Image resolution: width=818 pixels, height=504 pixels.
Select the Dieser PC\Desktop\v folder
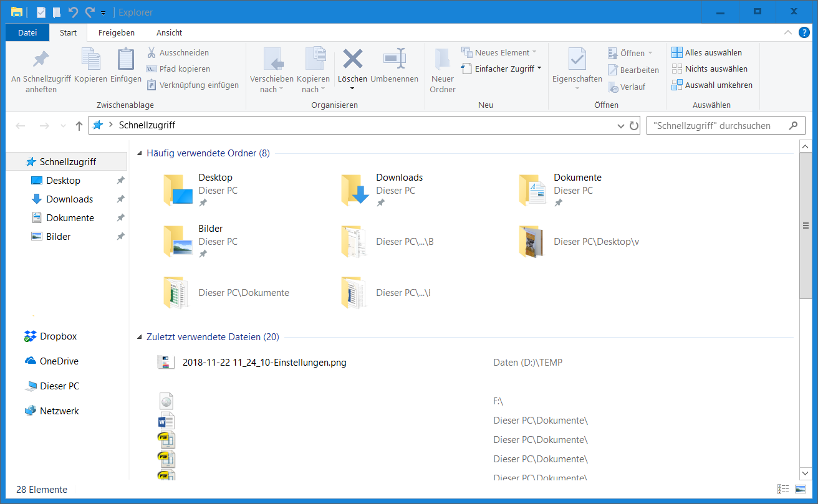580,242
